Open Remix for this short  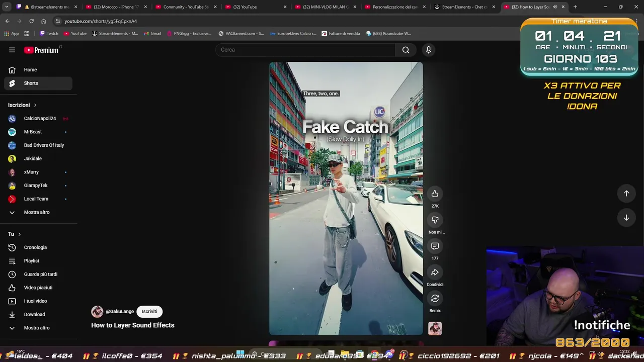tap(435, 299)
